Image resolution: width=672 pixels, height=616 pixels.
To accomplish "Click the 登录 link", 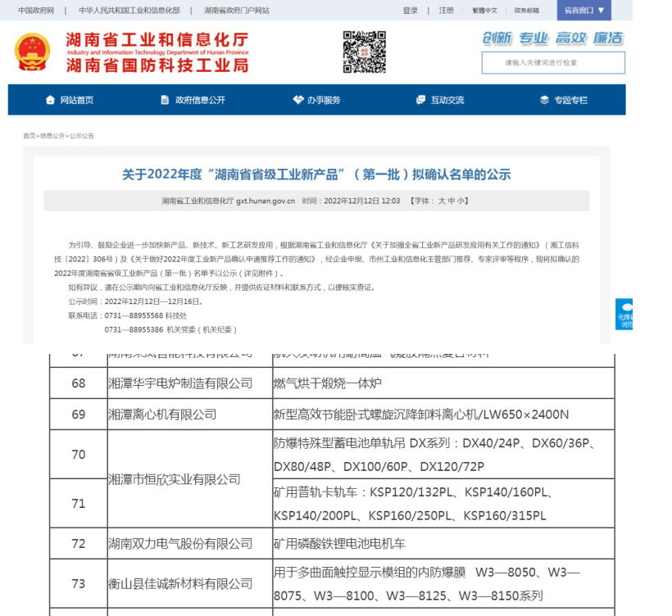I will coord(410,11).
